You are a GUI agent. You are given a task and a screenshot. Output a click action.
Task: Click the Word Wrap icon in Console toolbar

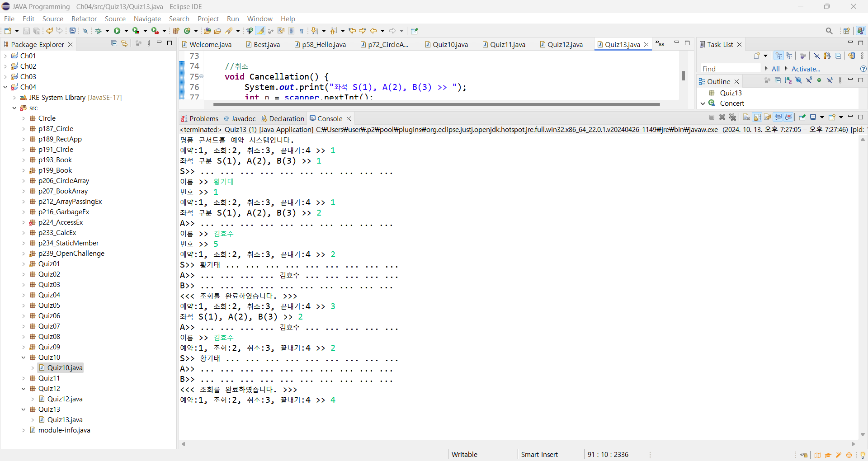click(x=768, y=117)
